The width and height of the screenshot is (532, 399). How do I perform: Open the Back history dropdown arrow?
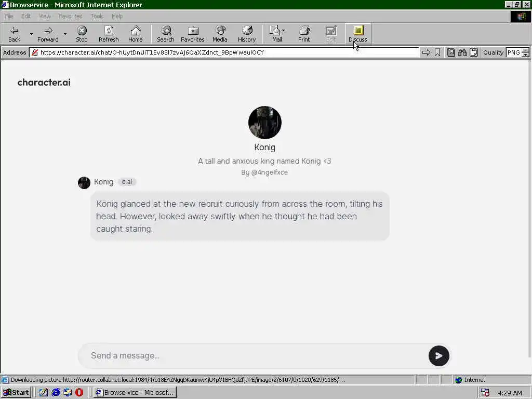[31, 34]
